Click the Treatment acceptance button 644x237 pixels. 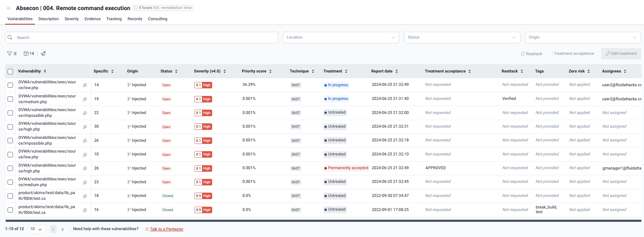pyautogui.click(x=573, y=54)
